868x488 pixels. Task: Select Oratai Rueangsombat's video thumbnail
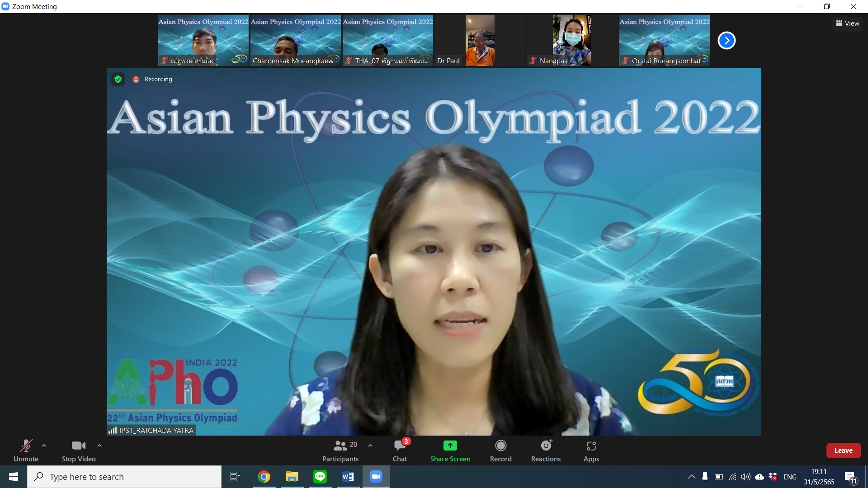(665, 41)
